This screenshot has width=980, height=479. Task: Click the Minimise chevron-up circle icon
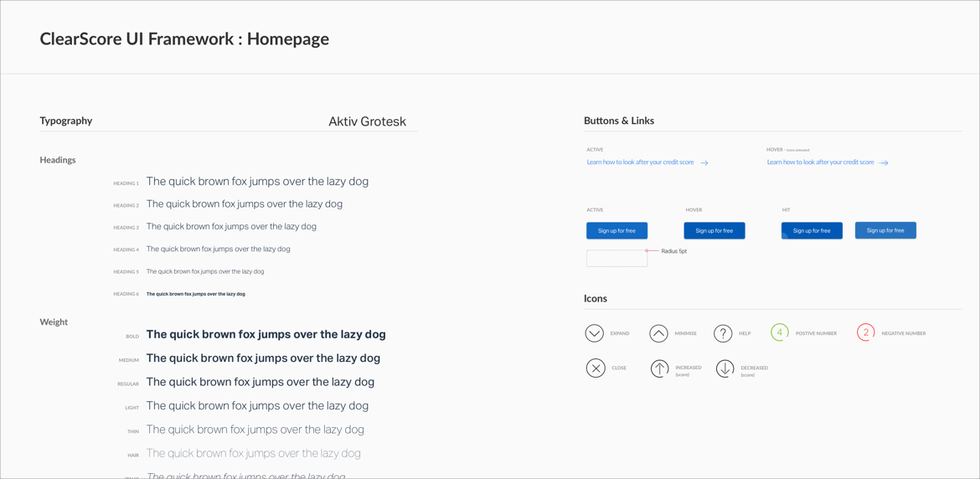tap(658, 333)
